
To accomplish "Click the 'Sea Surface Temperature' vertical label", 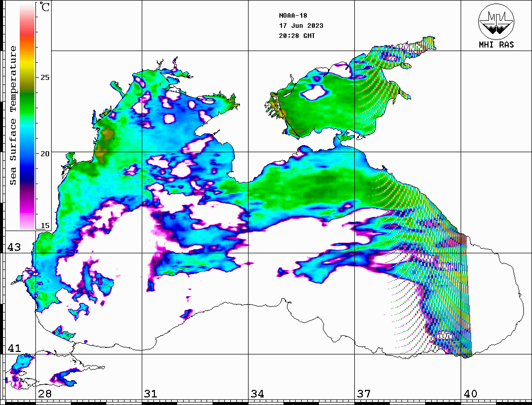I will point(13,115).
